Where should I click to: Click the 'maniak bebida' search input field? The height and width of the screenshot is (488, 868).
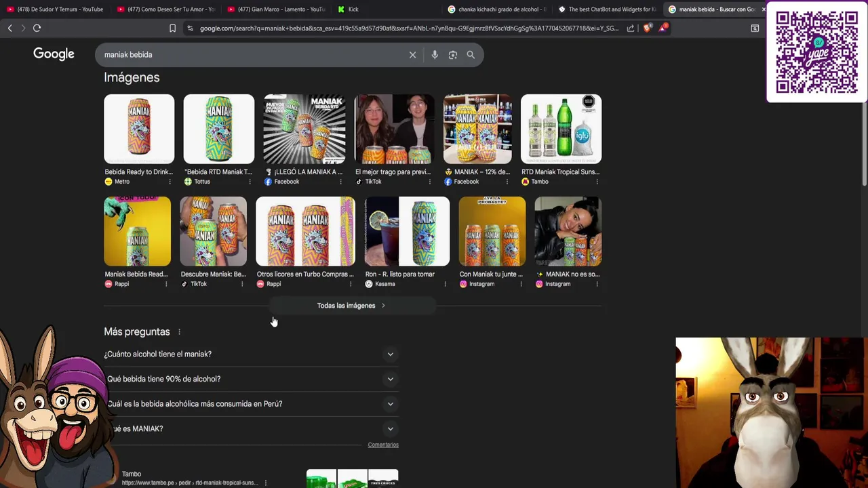click(251, 55)
